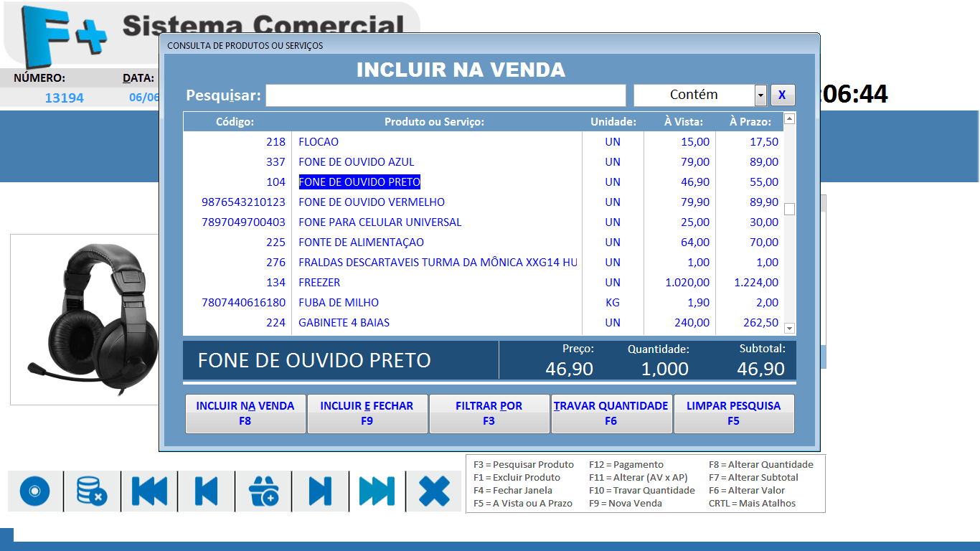This screenshot has width=980, height=551.
Task: Advance to the next record with the arrow icon
Action: tap(321, 491)
